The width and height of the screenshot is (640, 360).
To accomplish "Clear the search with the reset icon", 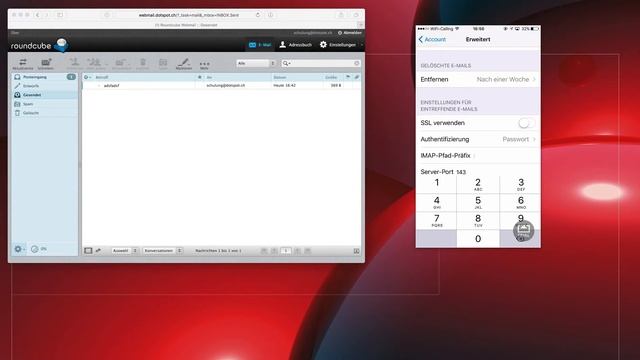I will point(356,63).
